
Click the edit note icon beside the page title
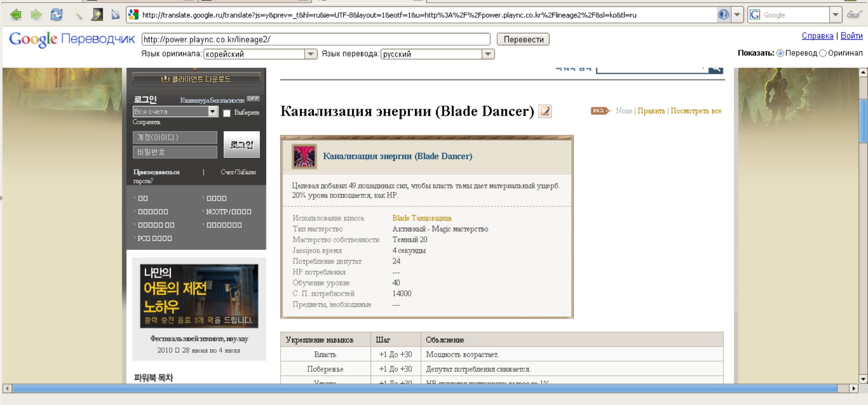(545, 111)
